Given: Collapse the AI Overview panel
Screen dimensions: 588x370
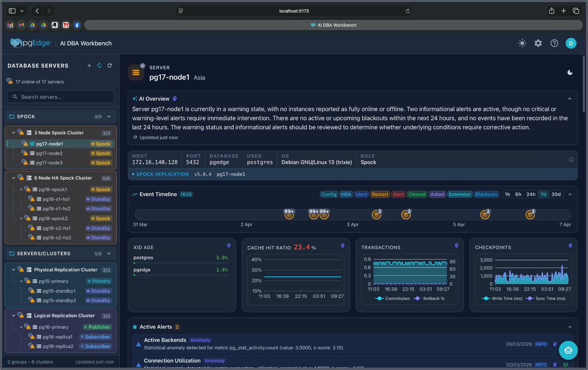Looking at the screenshot, I should pyautogui.click(x=569, y=98).
